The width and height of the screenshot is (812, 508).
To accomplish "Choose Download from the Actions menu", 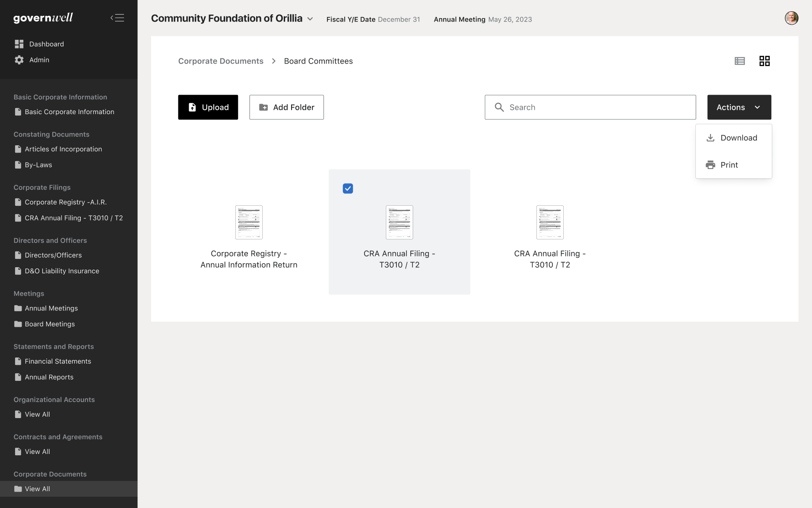I will point(739,138).
